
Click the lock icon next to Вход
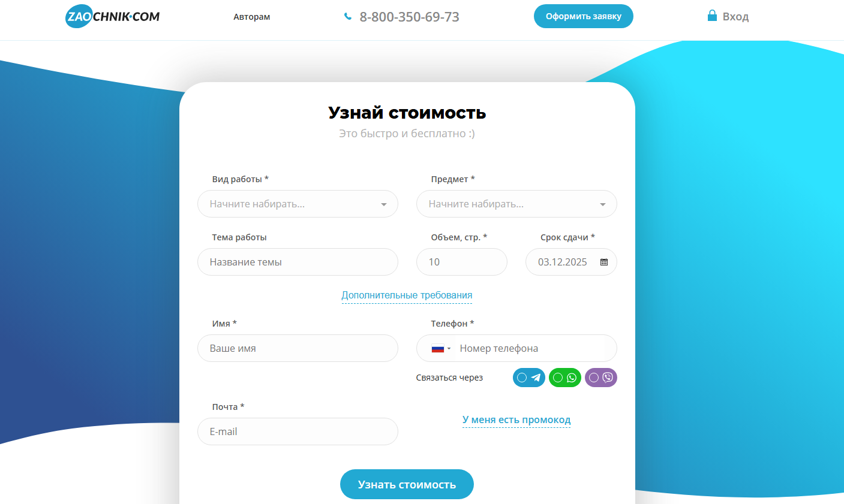[x=712, y=16]
